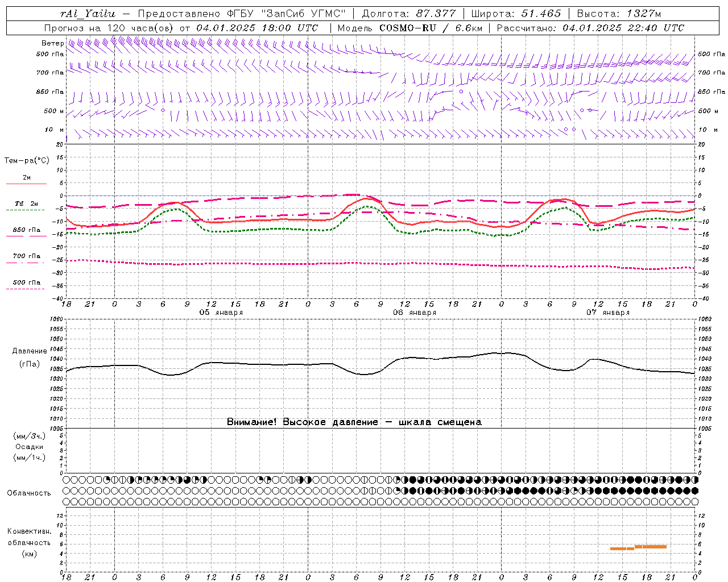Click the "850 гПа" temperature legend entry
Viewport: 728px width, 582px height.
coord(27,230)
